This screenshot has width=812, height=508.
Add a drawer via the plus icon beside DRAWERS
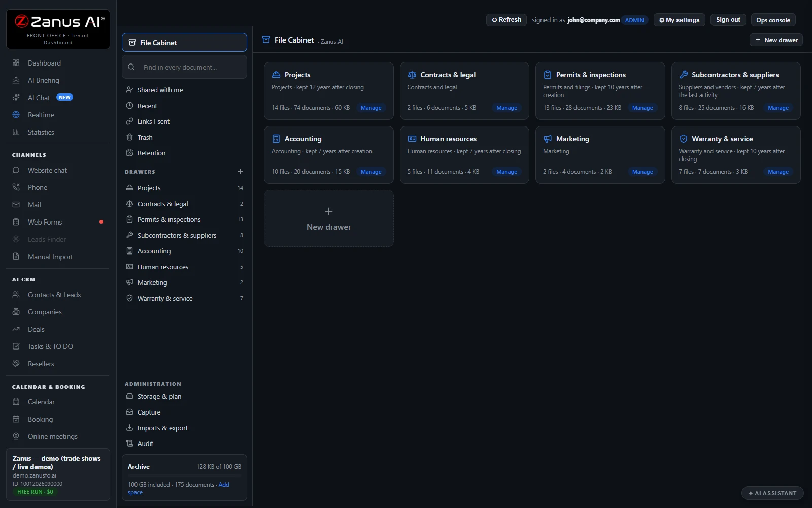[240, 172]
